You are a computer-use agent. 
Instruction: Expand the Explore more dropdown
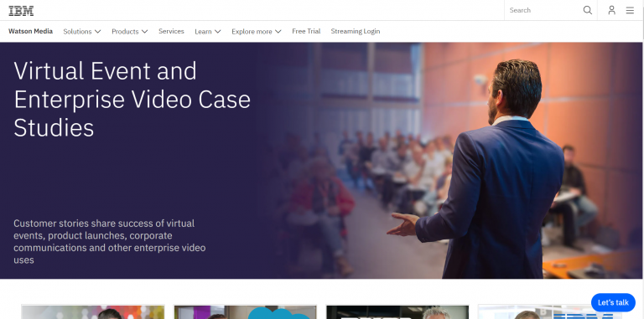coord(257,32)
